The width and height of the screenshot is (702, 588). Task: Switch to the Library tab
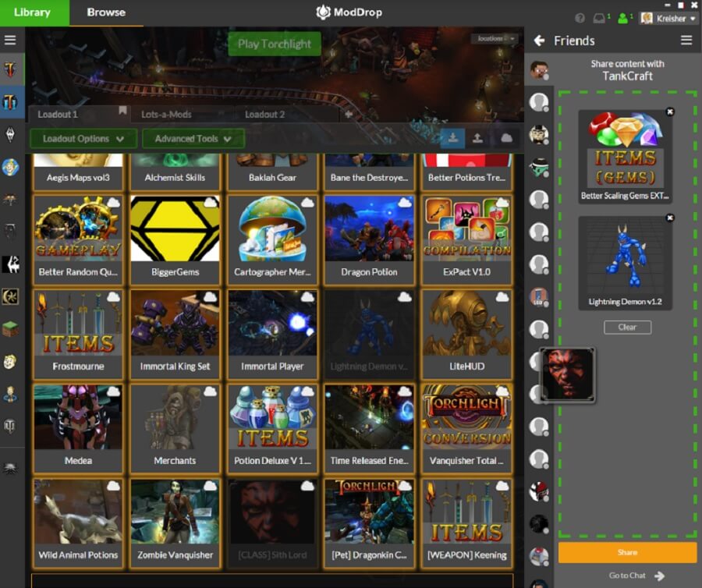pyautogui.click(x=34, y=12)
